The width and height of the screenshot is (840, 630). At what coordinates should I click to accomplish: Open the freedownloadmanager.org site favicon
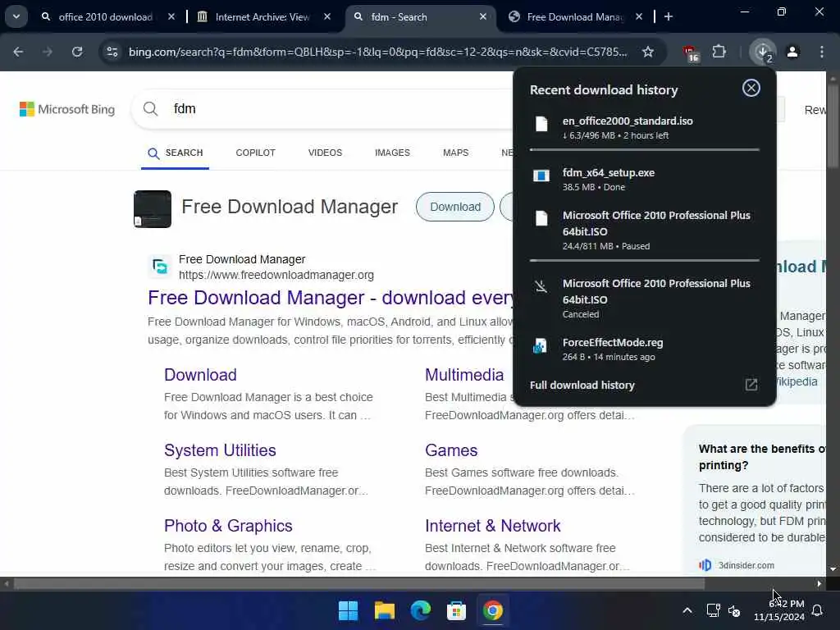tap(160, 267)
